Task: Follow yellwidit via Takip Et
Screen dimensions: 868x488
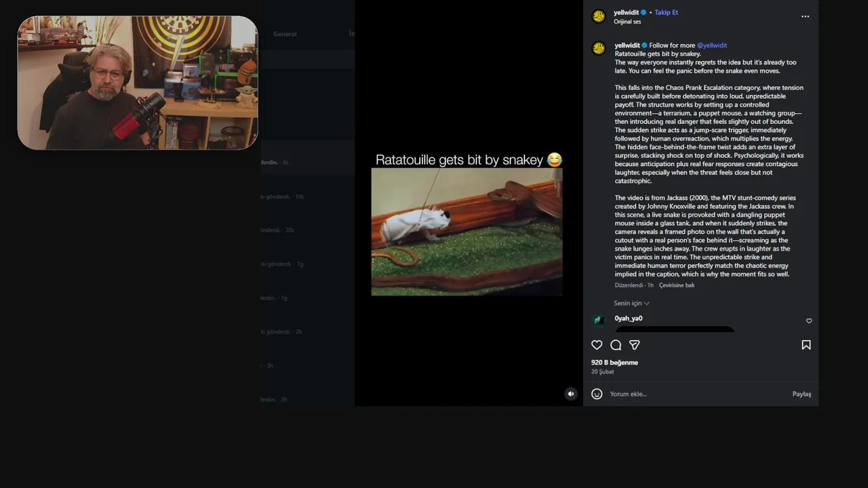Action: 666,12
